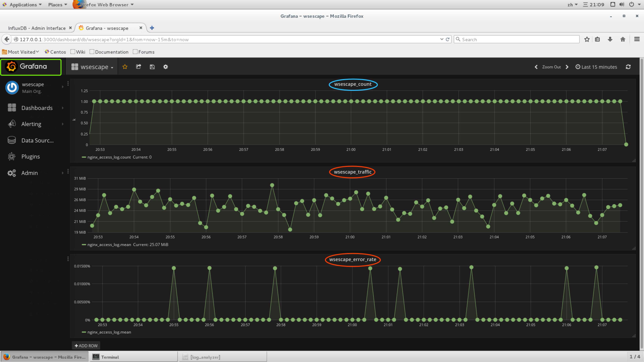Refresh the dashboard with refresh icon
The image size is (644, 362).
[x=628, y=67]
